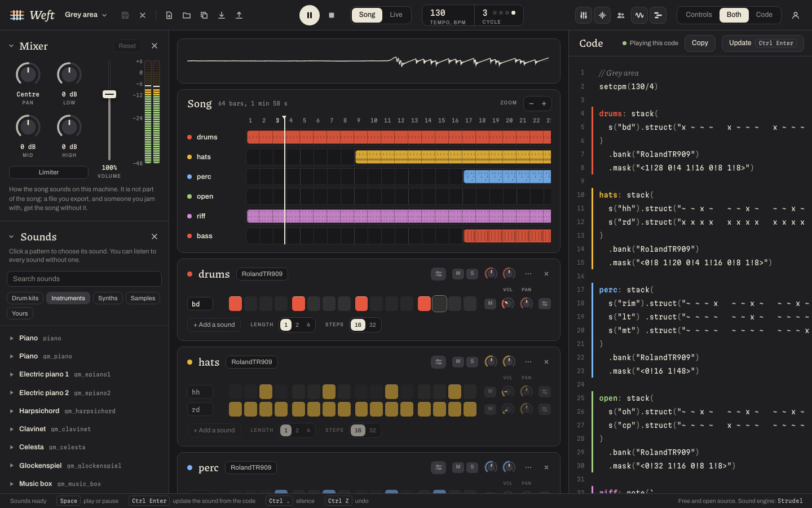Collapse the Mixer panel chevron
The height and width of the screenshot is (508, 812).
[11, 46]
